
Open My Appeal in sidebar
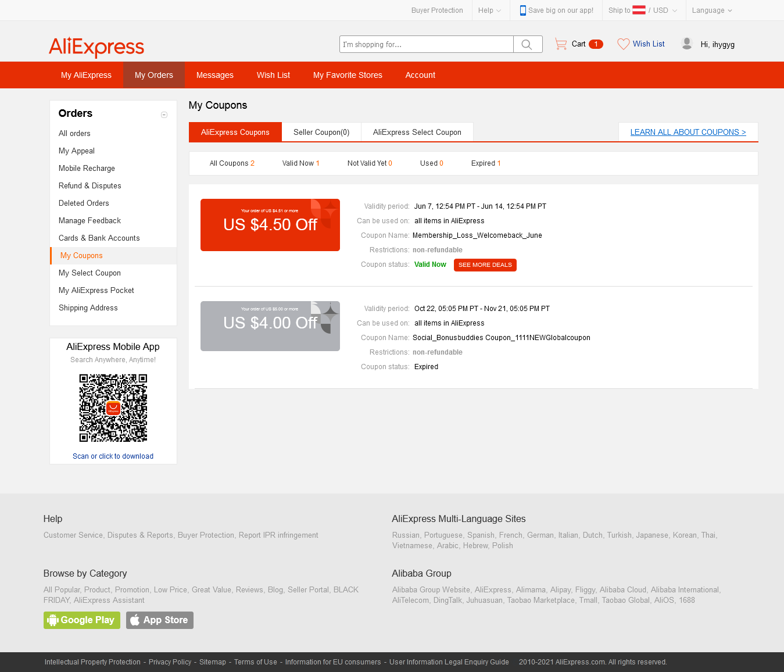tap(77, 151)
